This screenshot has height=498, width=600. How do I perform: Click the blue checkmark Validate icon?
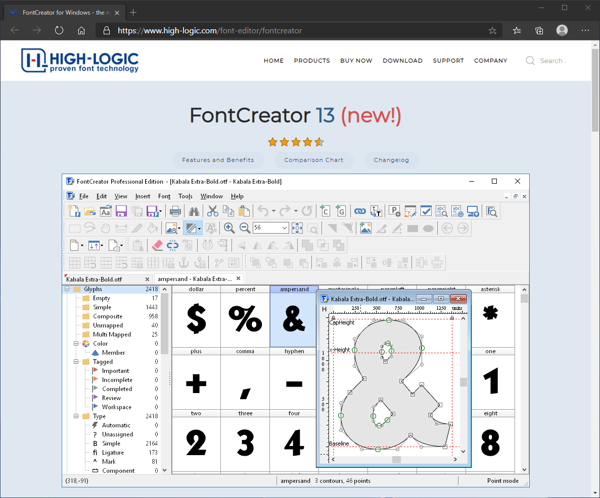coord(426,211)
